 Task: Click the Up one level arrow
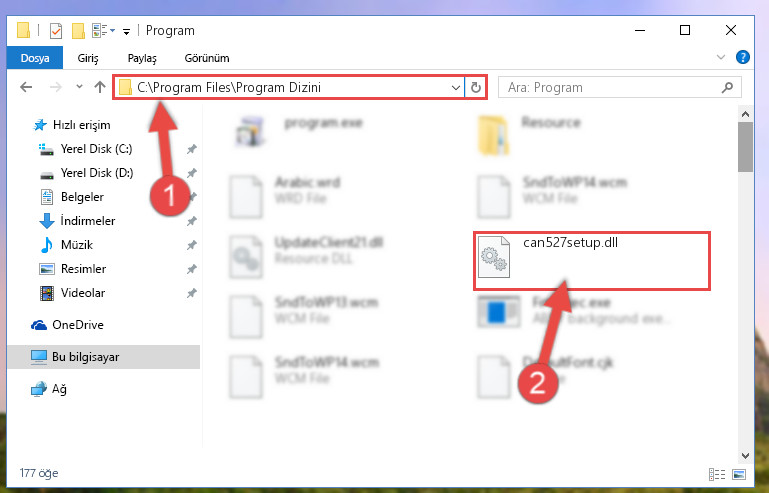100,87
